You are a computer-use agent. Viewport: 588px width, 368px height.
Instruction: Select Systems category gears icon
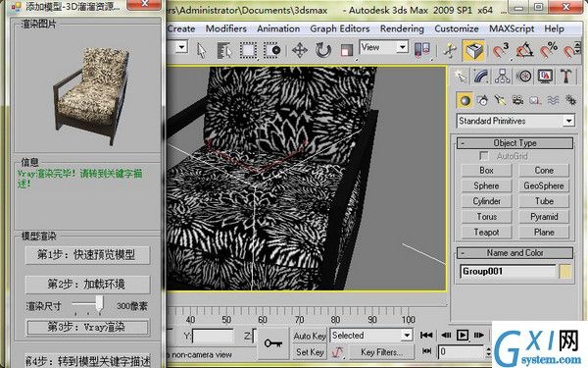[x=570, y=100]
